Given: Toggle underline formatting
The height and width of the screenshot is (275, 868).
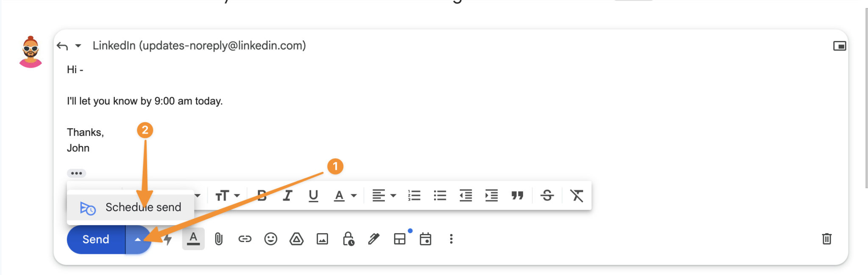Looking at the screenshot, I should [x=313, y=195].
